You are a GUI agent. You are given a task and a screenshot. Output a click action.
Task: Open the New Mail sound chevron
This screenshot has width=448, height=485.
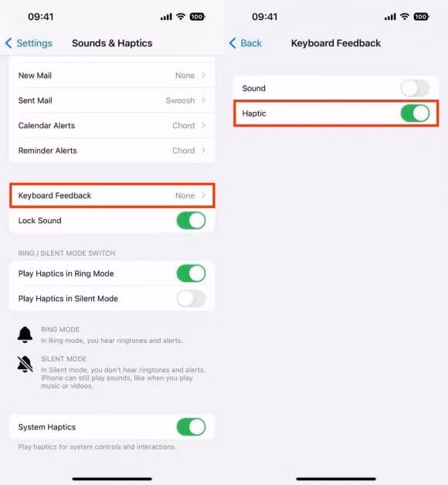204,75
